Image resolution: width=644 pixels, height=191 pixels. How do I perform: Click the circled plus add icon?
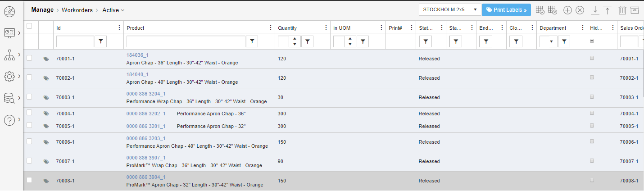(x=567, y=10)
